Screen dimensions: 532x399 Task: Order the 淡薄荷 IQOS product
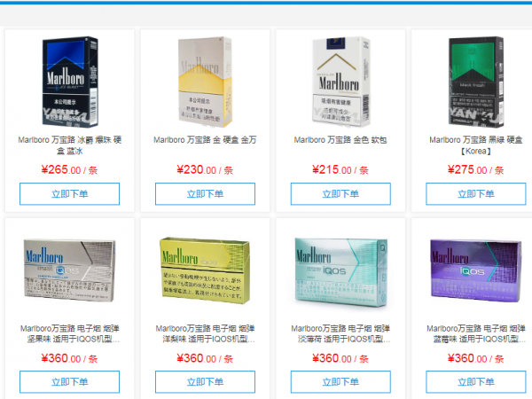point(340,381)
